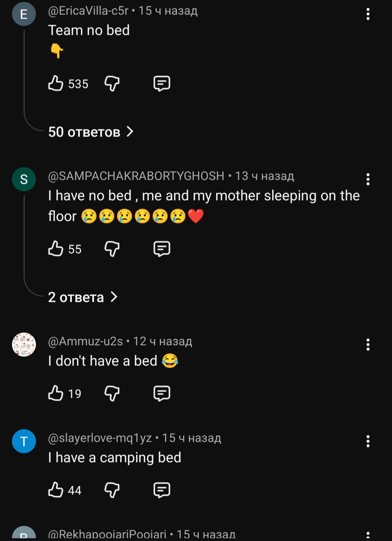
Task: Open @EricaVilla-c5r channel via username
Action: click(x=88, y=11)
